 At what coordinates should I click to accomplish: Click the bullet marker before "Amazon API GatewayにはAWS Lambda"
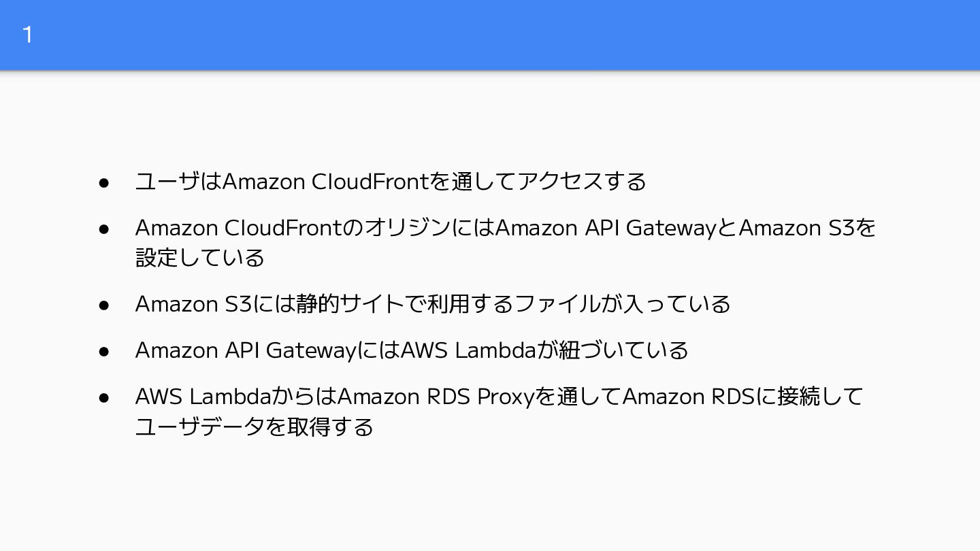104,351
